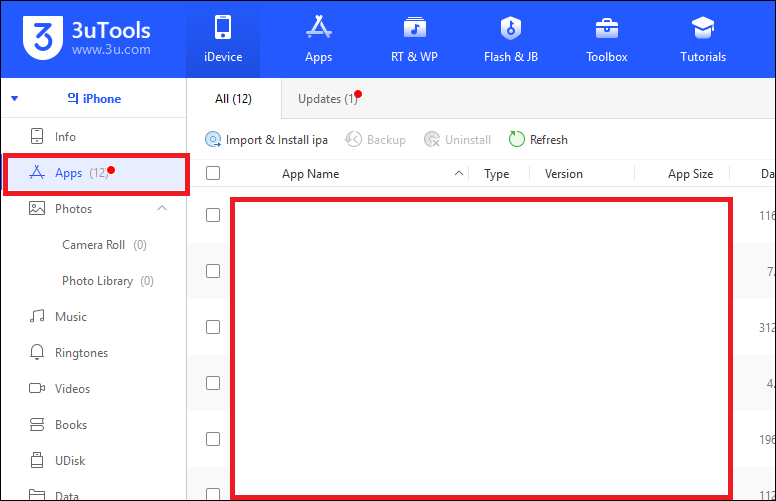Click Refresh label in the app toolbar
The height and width of the screenshot is (501, 776).
pyautogui.click(x=548, y=140)
